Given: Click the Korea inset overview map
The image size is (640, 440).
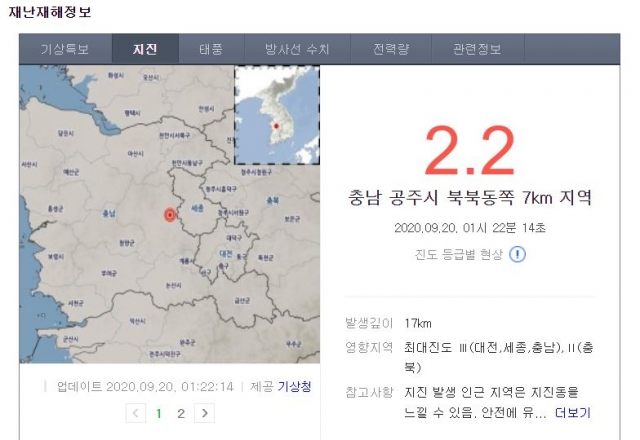Looking at the screenshot, I should pyautogui.click(x=277, y=115).
